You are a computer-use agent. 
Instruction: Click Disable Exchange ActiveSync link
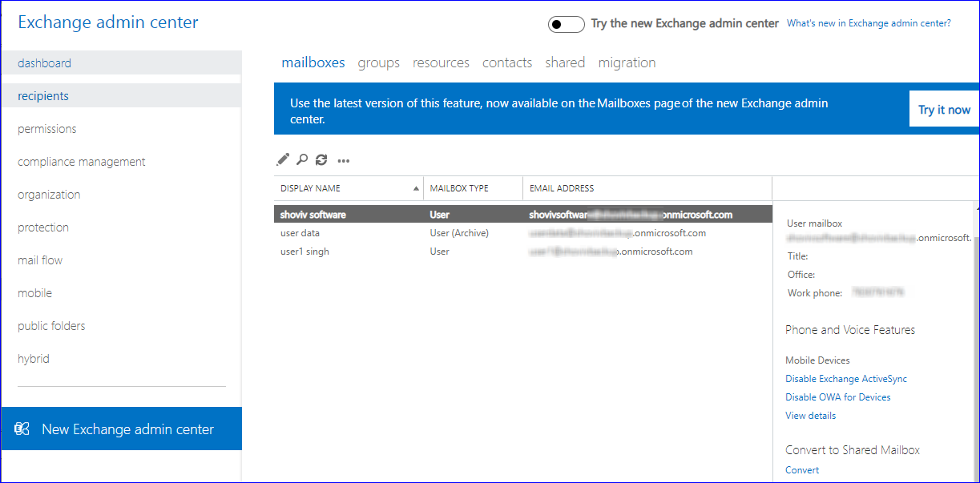coord(846,379)
